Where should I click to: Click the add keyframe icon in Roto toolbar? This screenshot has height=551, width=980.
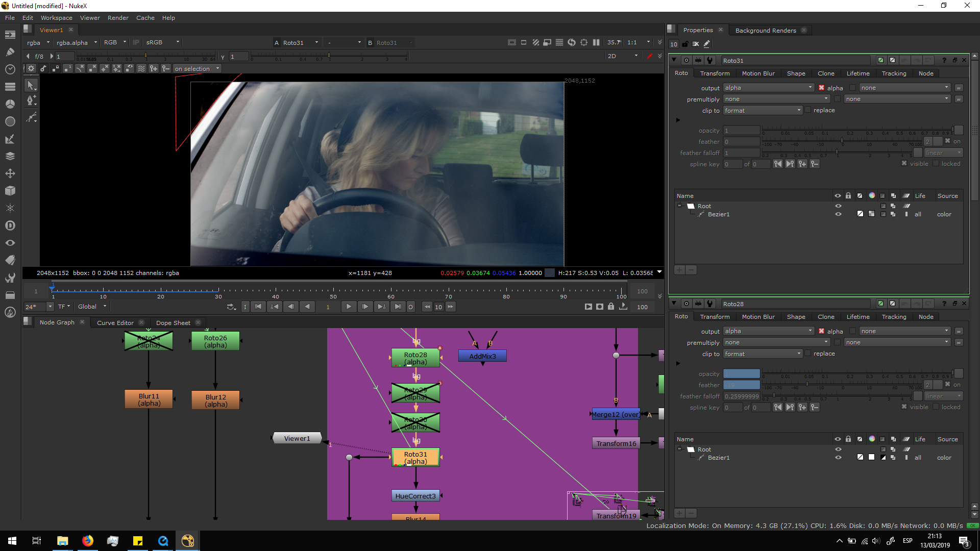click(153, 68)
